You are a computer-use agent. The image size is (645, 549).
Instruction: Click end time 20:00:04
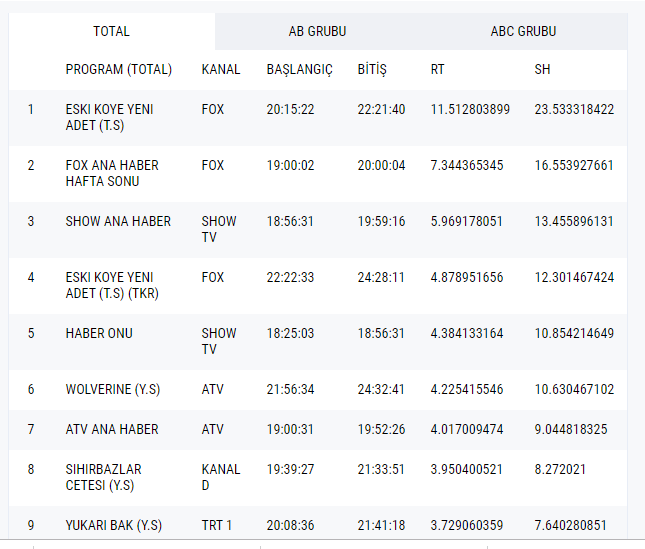tap(381, 165)
